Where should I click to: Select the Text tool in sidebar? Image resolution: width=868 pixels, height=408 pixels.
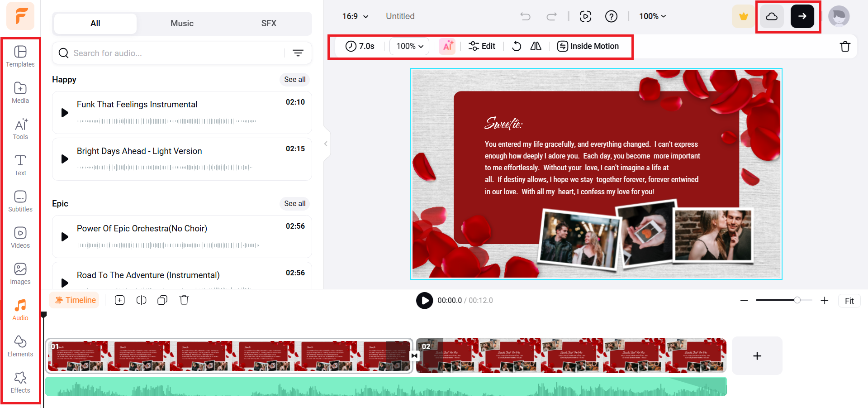click(x=20, y=164)
